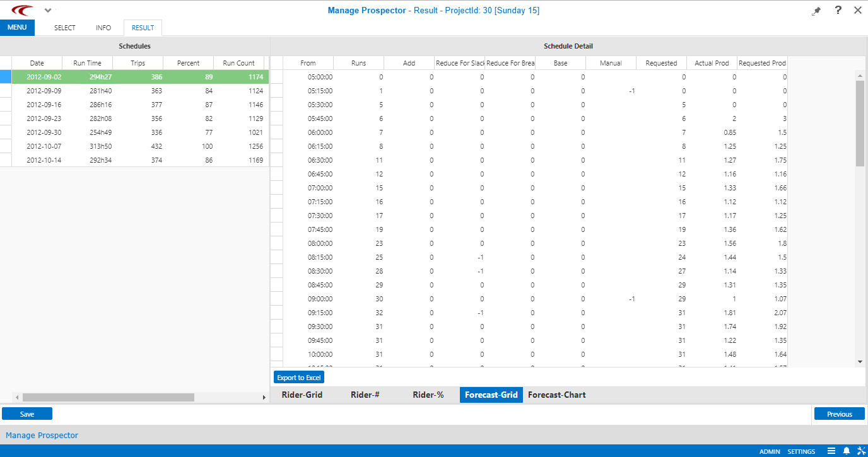Switch to the INFO tab
Screen dimensions: 868x457
103,27
